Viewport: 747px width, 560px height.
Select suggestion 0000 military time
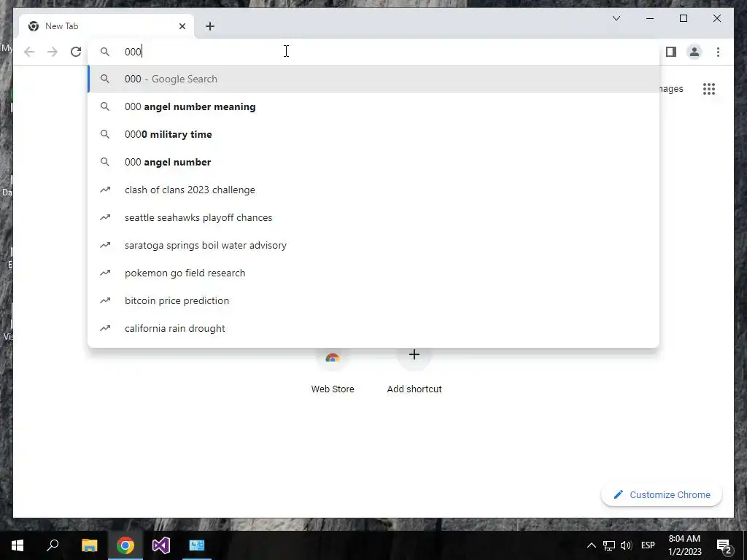click(x=374, y=134)
